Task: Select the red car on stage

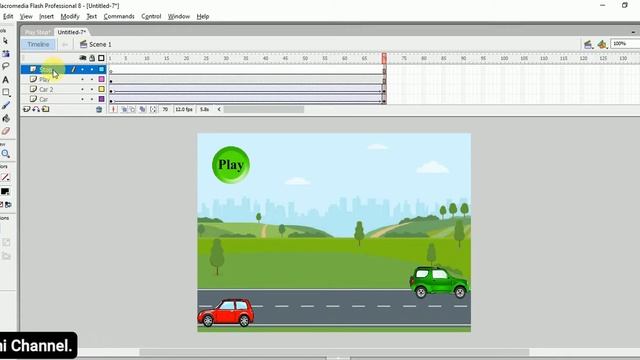Action: tap(226, 313)
